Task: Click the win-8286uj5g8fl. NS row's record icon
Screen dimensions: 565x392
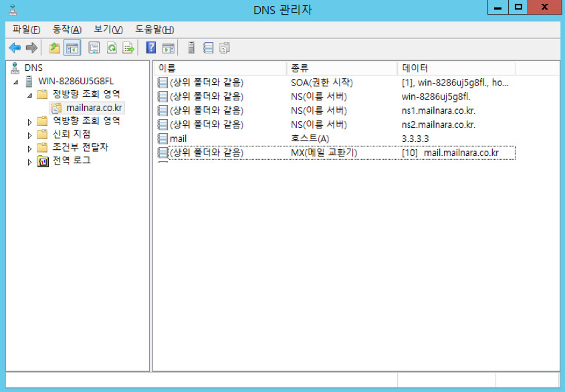Action: (162, 96)
